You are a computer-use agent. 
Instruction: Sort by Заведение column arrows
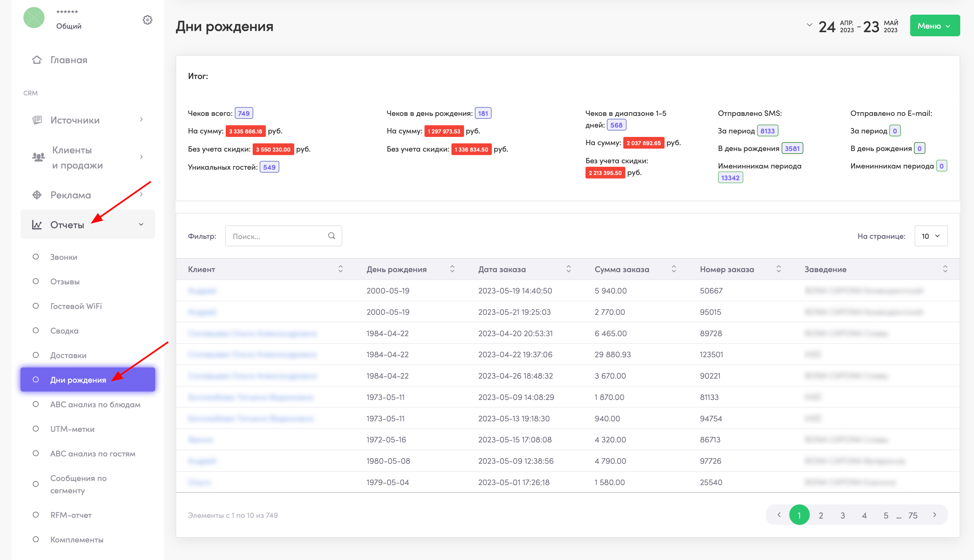945,269
